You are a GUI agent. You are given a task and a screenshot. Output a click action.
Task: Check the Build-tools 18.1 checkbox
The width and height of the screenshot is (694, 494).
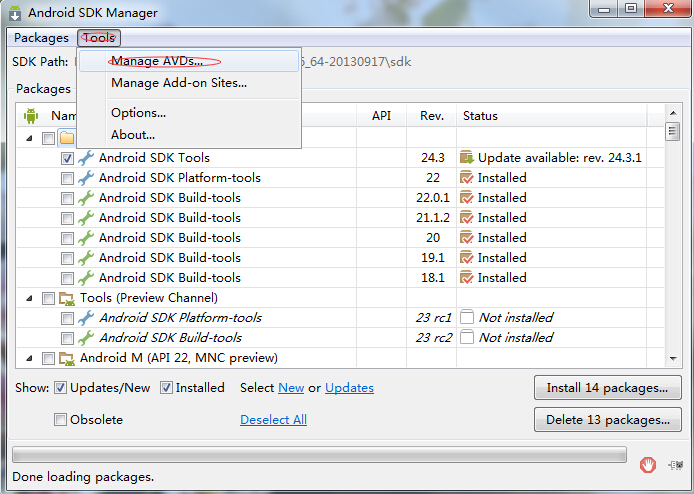pyautogui.click(x=67, y=278)
